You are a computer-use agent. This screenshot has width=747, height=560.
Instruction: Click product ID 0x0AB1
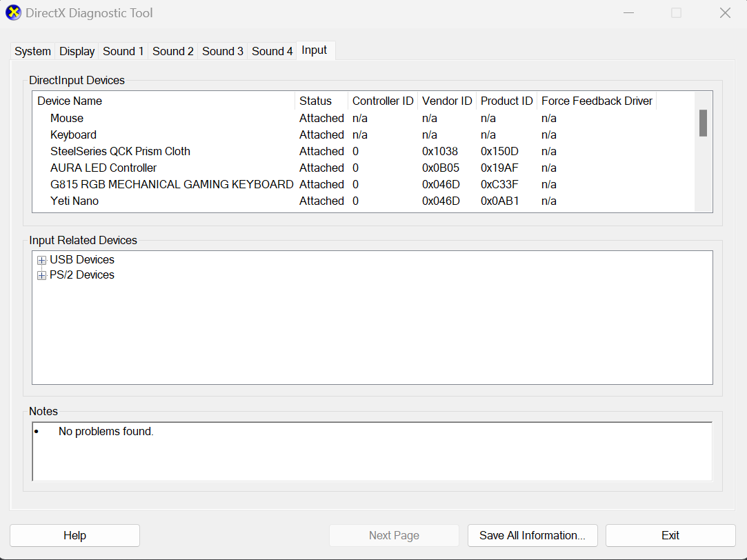500,201
